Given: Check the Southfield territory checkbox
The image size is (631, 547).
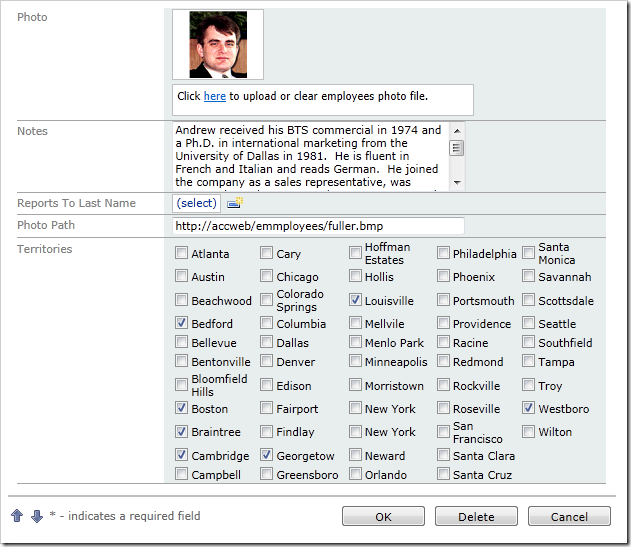Looking at the screenshot, I should [528, 342].
